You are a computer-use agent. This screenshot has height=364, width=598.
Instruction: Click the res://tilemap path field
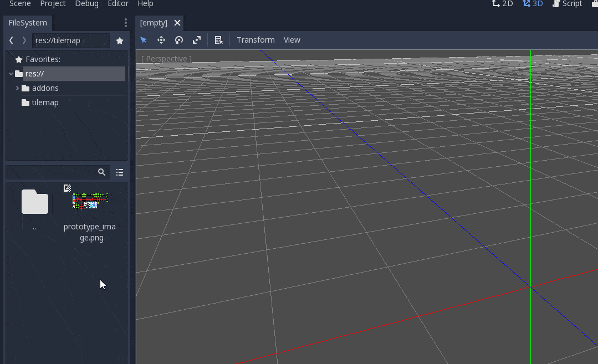(x=69, y=40)
